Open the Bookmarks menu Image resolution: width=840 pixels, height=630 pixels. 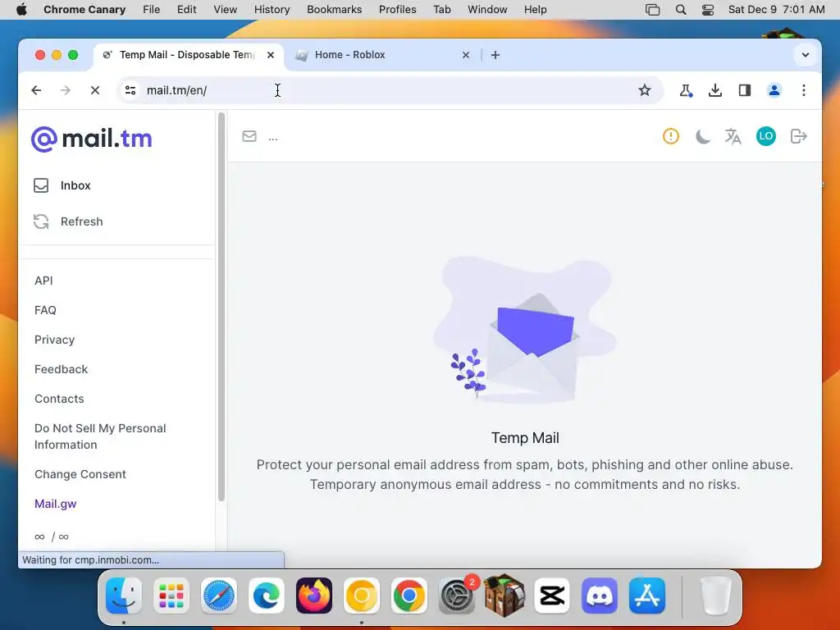[335, 10]
